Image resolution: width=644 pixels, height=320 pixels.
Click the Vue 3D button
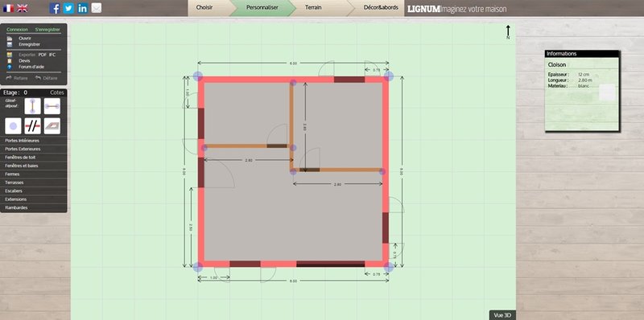[502, 315]
